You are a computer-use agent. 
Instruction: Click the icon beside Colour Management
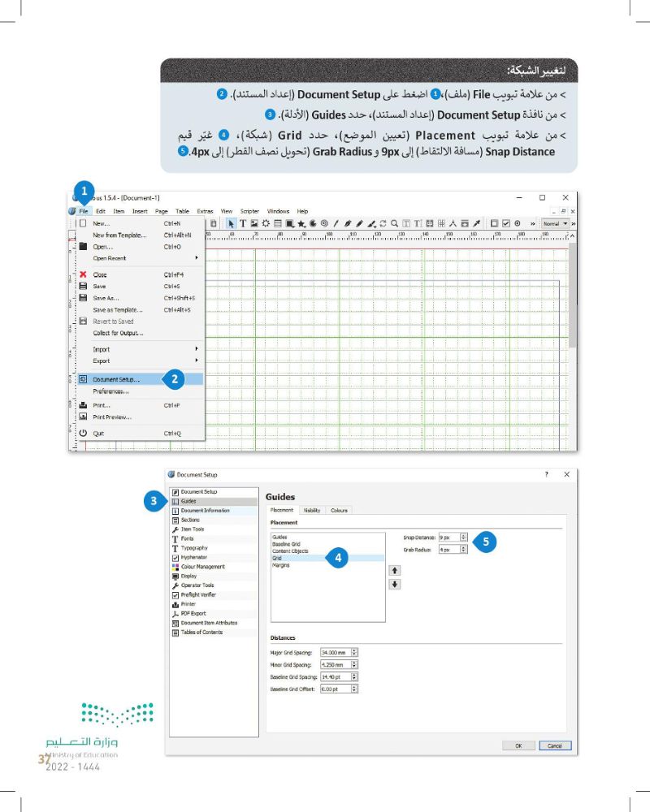coord(175,567)
